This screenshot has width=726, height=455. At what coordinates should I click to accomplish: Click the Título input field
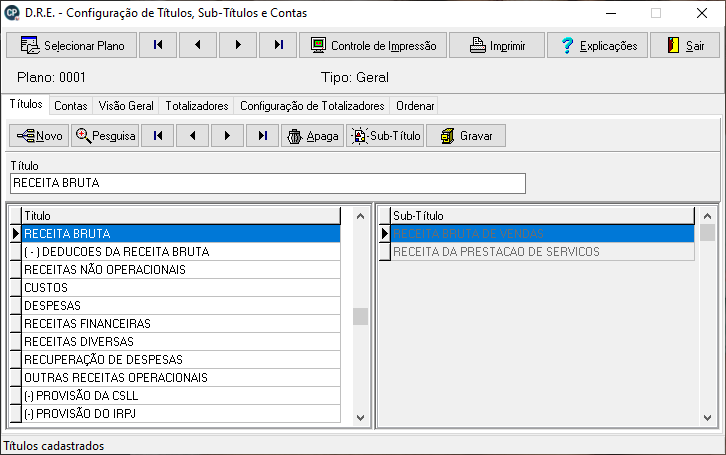point(268,183)
